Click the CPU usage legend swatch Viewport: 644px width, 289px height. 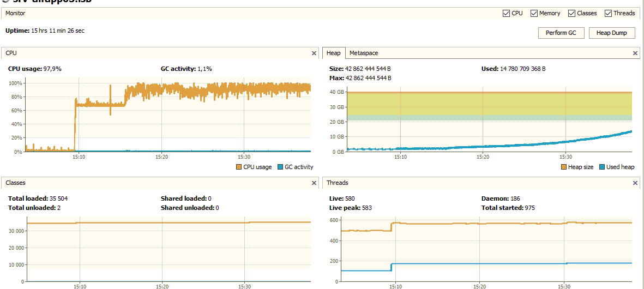239,167
